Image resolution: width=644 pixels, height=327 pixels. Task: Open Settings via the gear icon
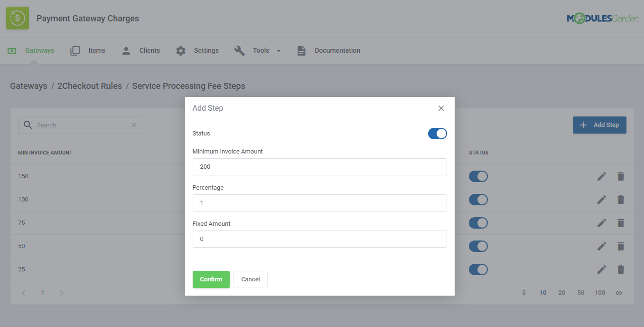pos(181,50)
